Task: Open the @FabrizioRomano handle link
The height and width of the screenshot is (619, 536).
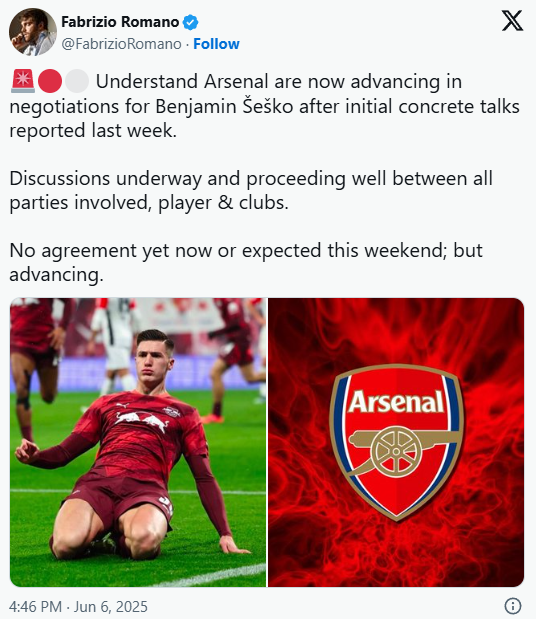Action: pyautogui.click(x=122, y=44)
